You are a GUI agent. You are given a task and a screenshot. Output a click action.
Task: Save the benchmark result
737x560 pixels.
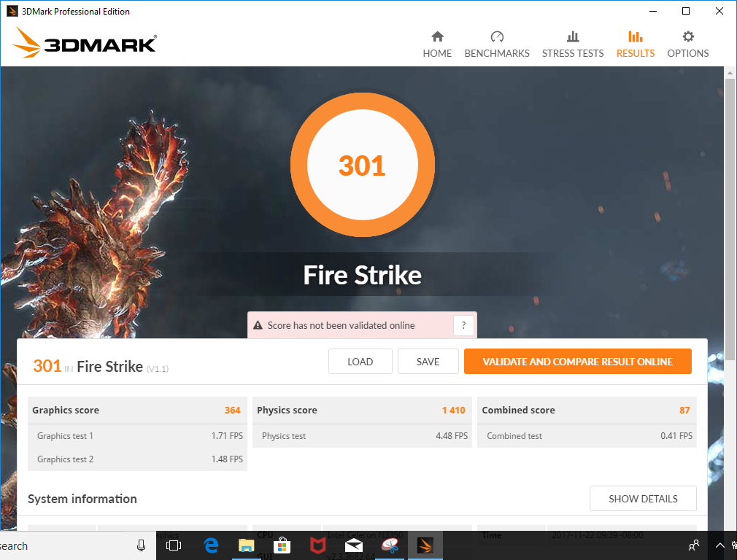pos(428,361)
